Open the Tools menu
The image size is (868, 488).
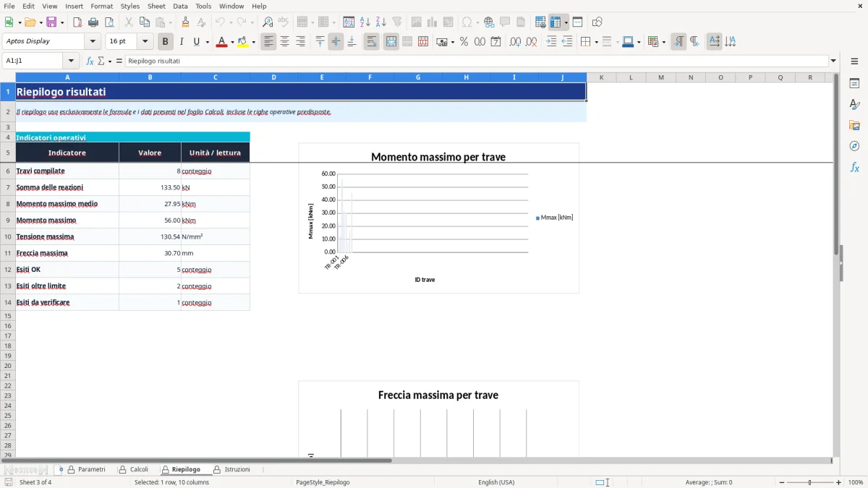point(203,6)
